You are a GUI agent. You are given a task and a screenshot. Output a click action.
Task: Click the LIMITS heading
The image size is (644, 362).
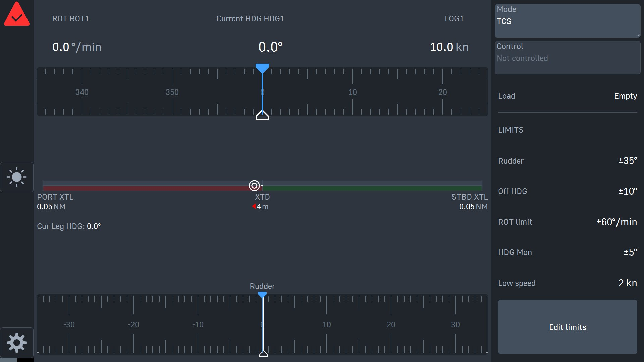click(x=511, y=130)
